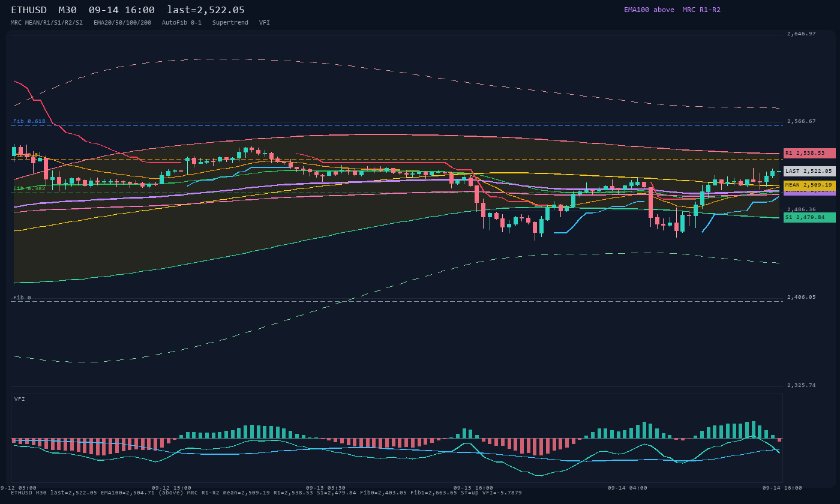Click the 09-13 16:00 time axis label

pyautogui.click(x=473, y=488)
